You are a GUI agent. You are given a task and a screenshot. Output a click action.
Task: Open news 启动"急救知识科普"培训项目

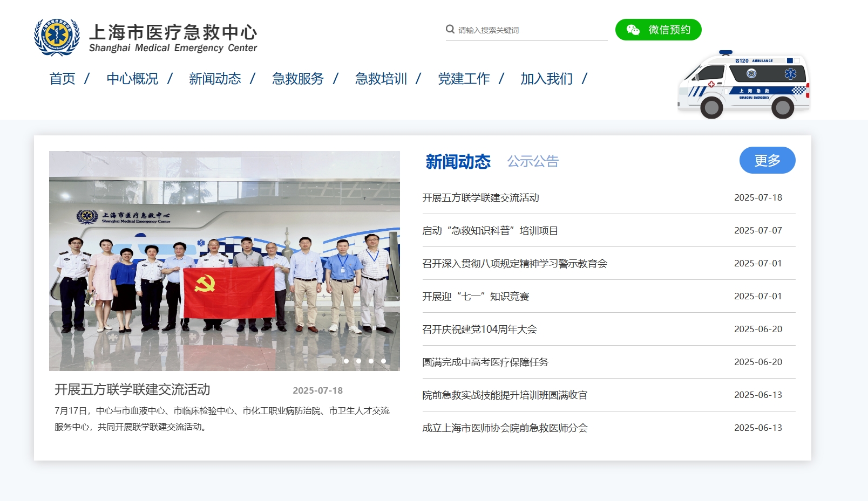pos(490,231)
